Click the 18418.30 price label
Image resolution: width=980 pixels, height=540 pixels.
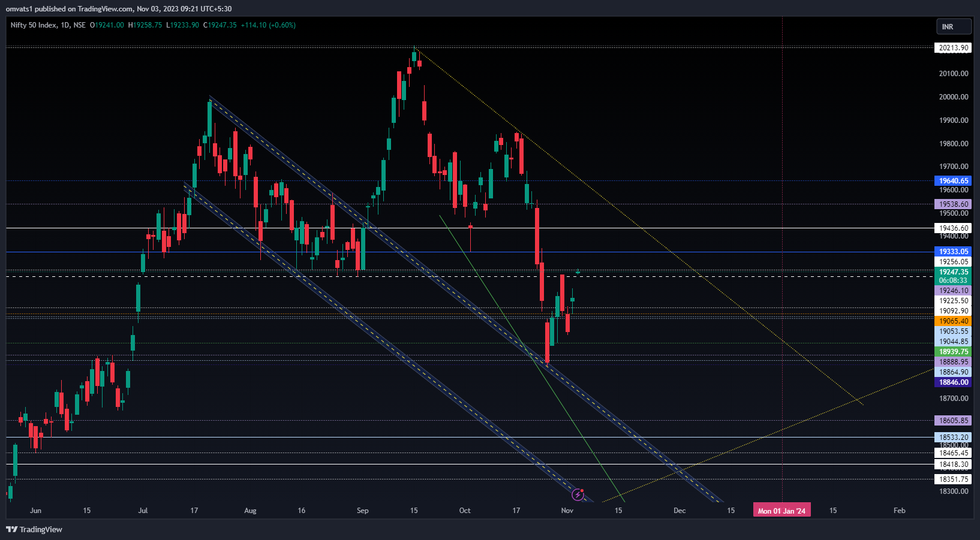tap(953, 464)
